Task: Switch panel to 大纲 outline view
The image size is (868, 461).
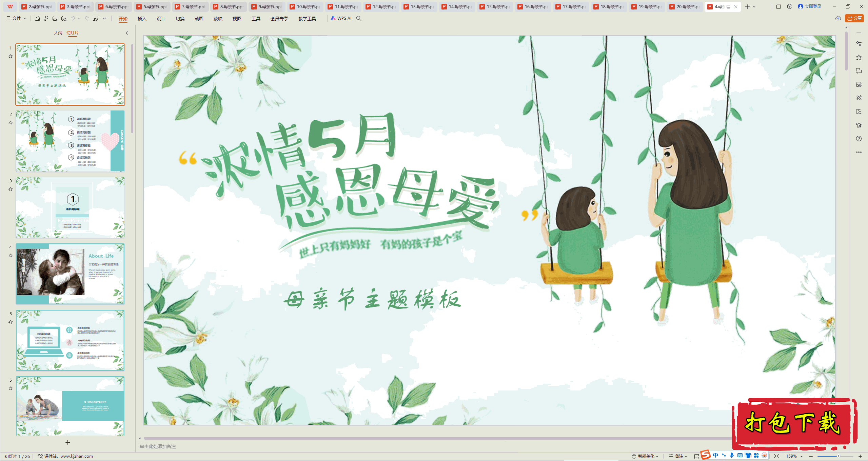Action: [58, 33]
